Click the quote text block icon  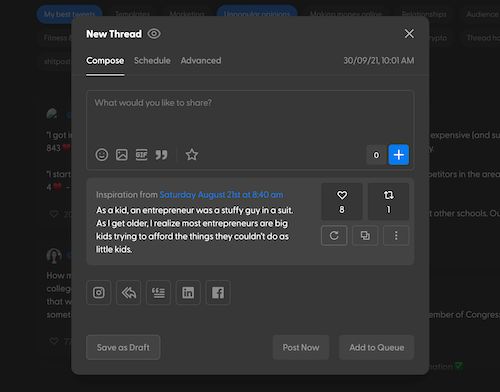158,293
